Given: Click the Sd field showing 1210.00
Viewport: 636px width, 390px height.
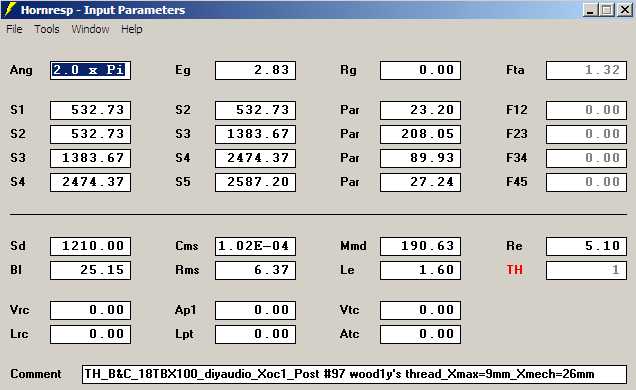Looking at the screenshot, I should click(x=90, y=246).
